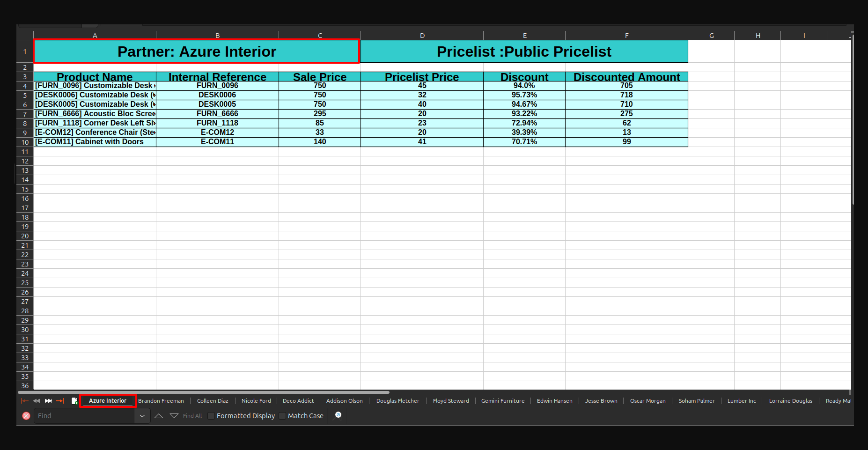Switch to the Azure Interior sheet tab
This screenshot has height=450, width=868.
[108, 401]
